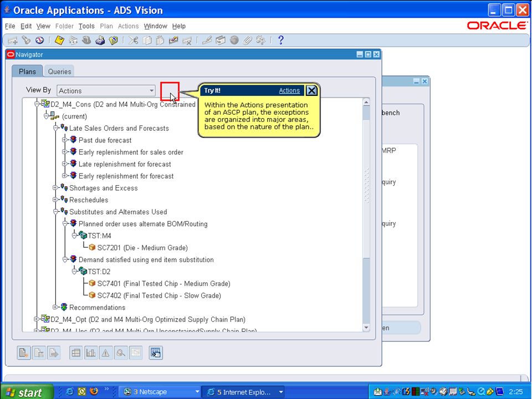Click the Window Help question mark icon
The height and width of the screenshot is (399, 532).
[x=280, y=40]
